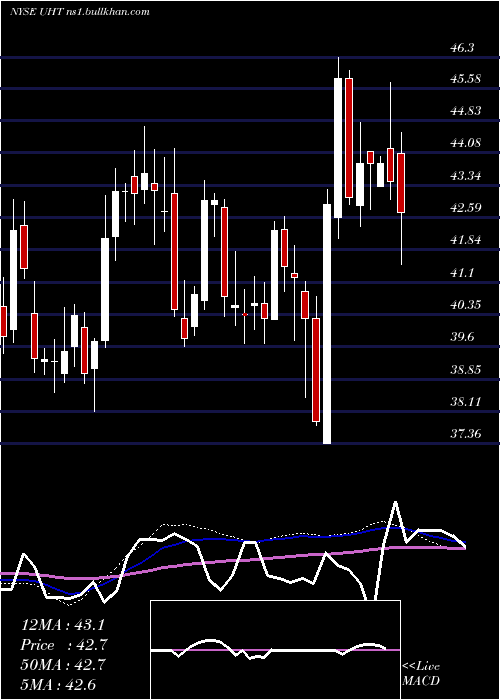Select the 41.1 price axis label
The image size is (500, 700).
(x=462, y=273)
